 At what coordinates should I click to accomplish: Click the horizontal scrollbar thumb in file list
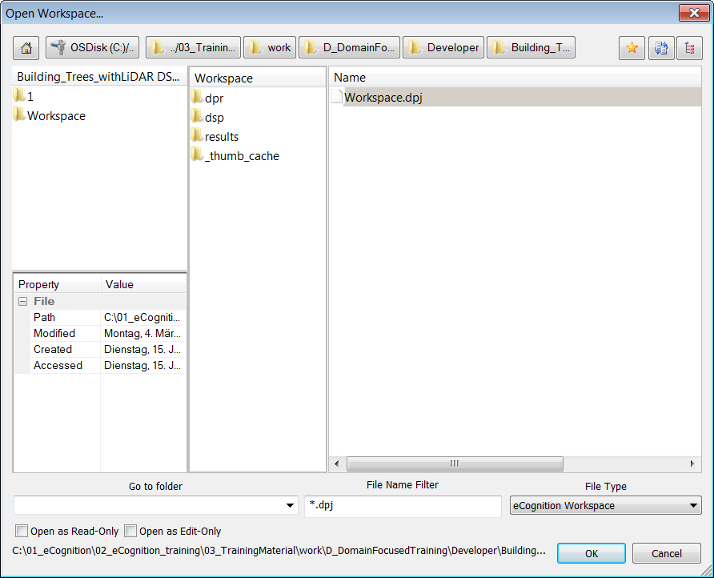(x=455, y=464)
